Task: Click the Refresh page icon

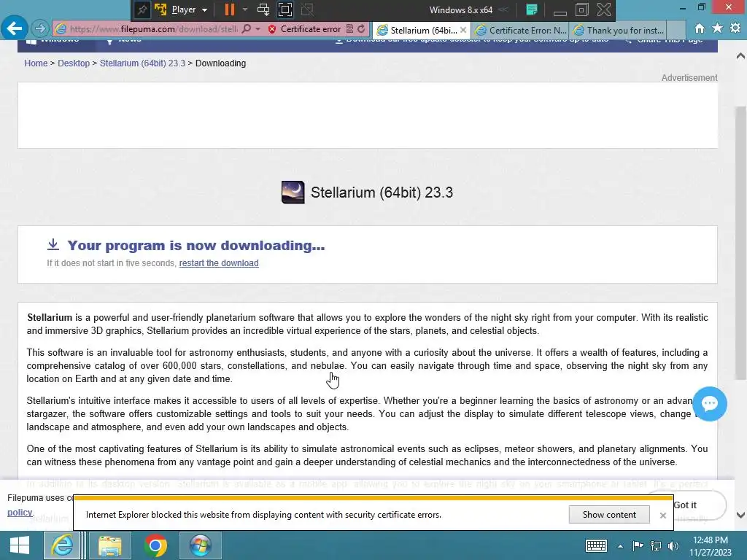Action: [362, 29]
